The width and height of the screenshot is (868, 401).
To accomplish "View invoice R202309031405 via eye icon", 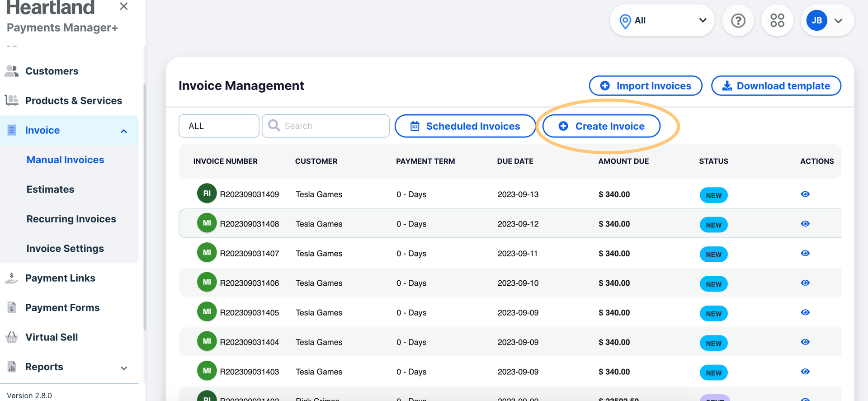I will 805,312.
